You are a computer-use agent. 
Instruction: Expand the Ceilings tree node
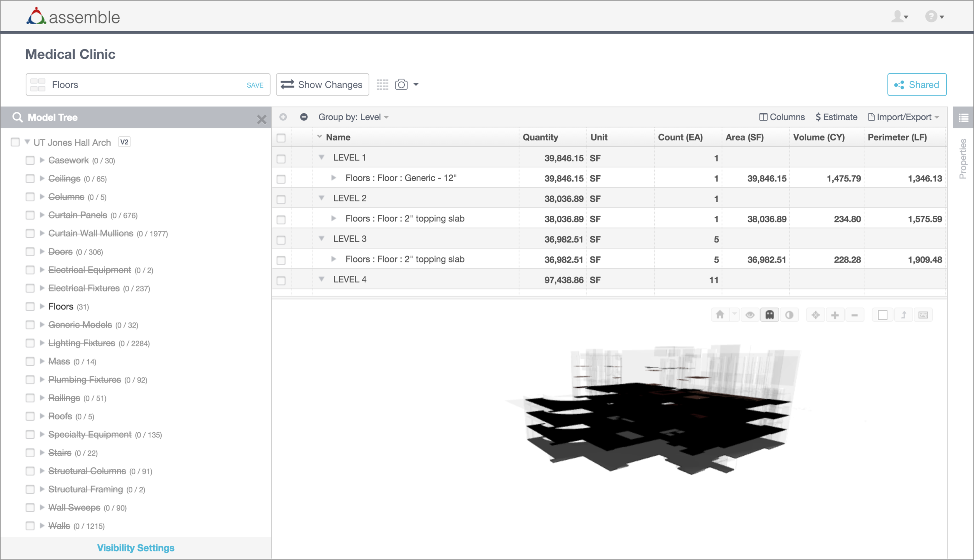(x=42, y=178)
